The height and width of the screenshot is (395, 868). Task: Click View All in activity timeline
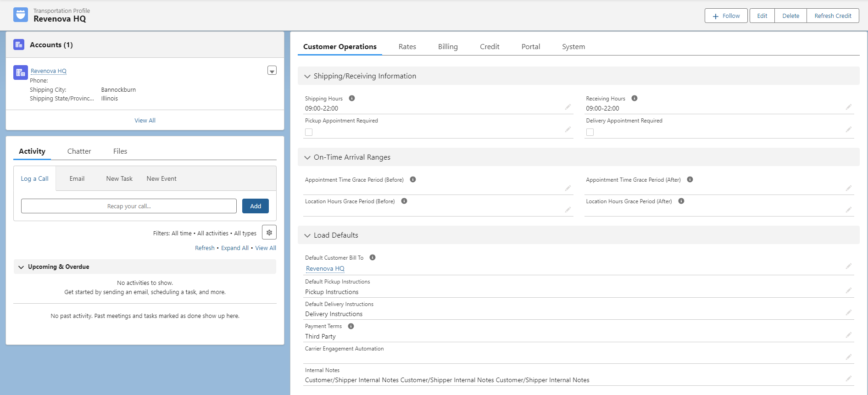point(266,248)
